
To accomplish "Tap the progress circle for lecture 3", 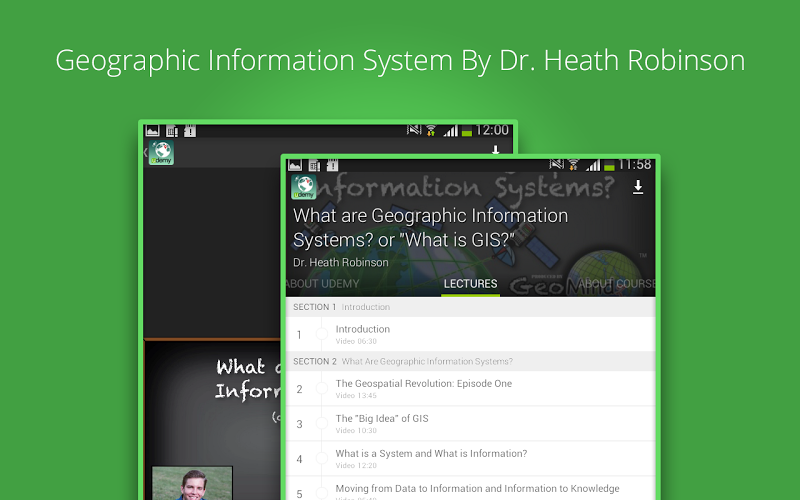I will click(322, 424).
